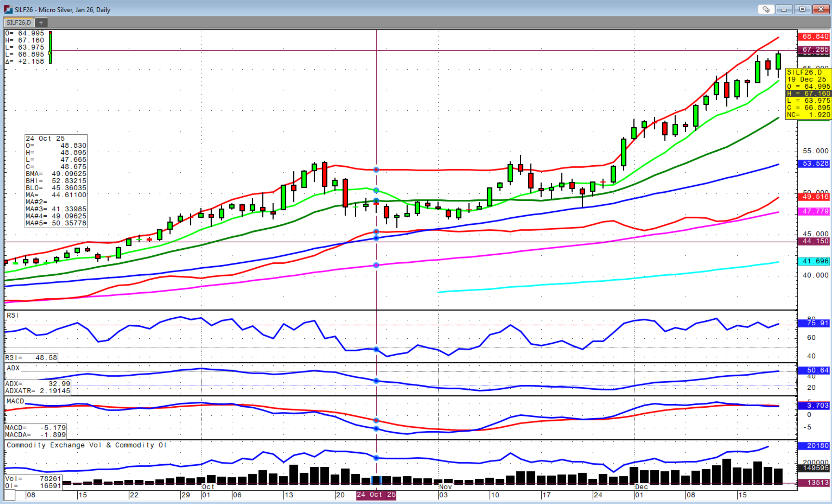Click the RSI study label
Image resolution: width=832 pixels, height=504 pixels.
point(13,315)
